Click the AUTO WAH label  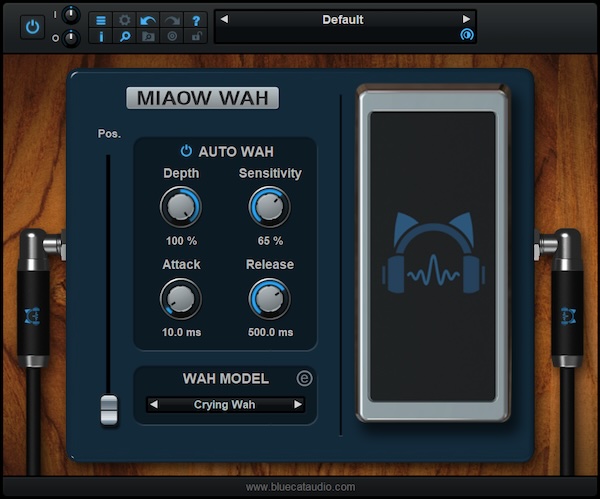236,152
